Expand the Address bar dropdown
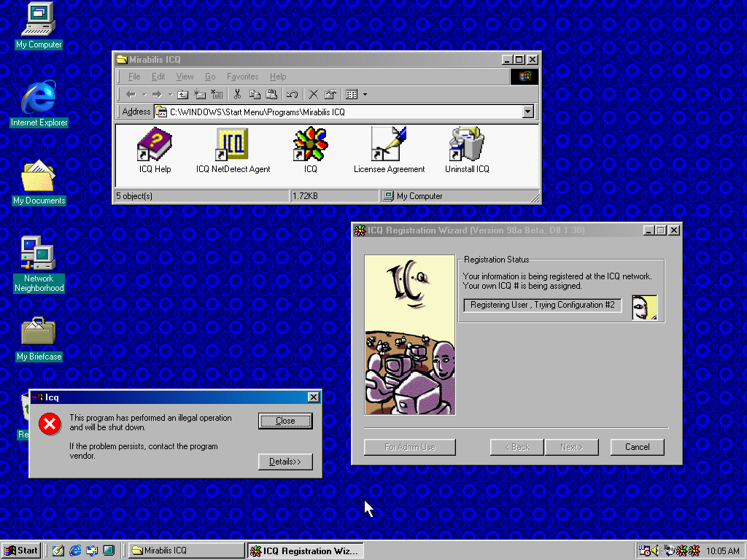This screenshot has width=747, height=560. [527, 112]
